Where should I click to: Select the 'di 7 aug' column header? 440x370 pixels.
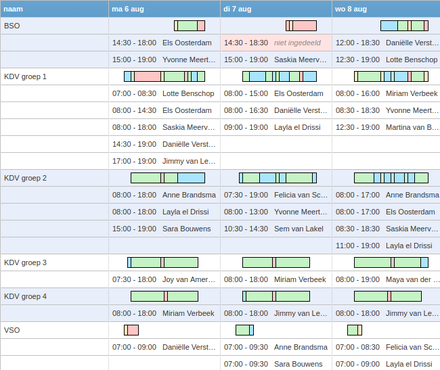[x=276, y=9]
